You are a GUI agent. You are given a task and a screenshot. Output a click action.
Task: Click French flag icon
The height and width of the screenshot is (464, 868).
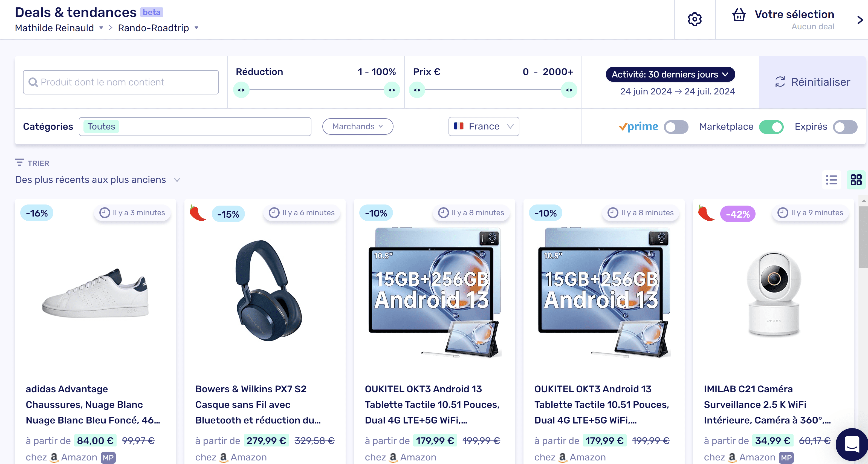(459, 126)
